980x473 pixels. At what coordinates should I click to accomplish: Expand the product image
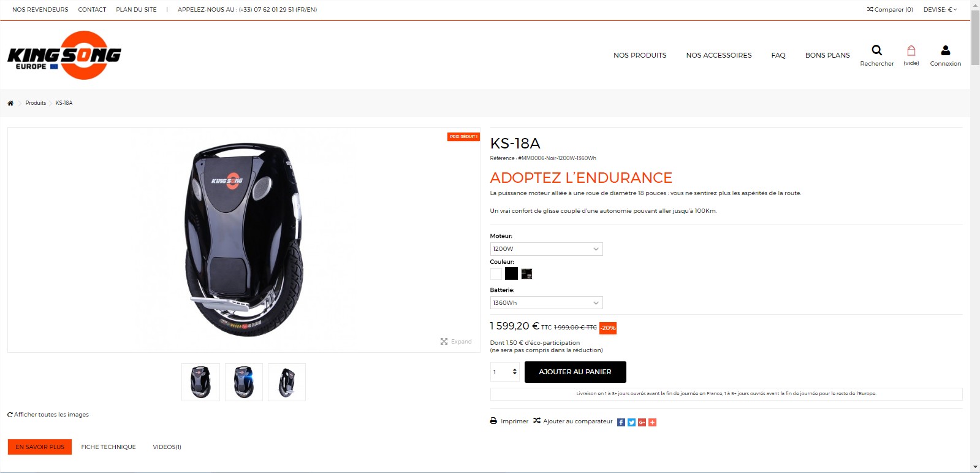pos(456,342)
